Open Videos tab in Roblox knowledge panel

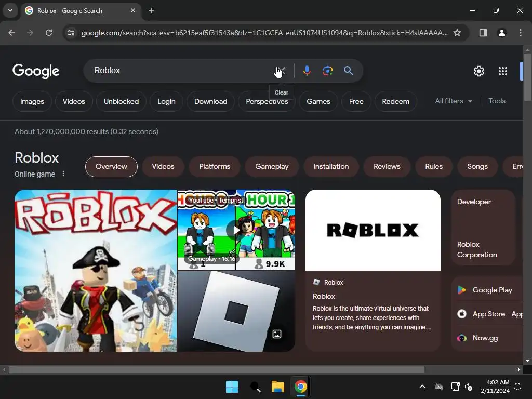click(x=163, y=167)
